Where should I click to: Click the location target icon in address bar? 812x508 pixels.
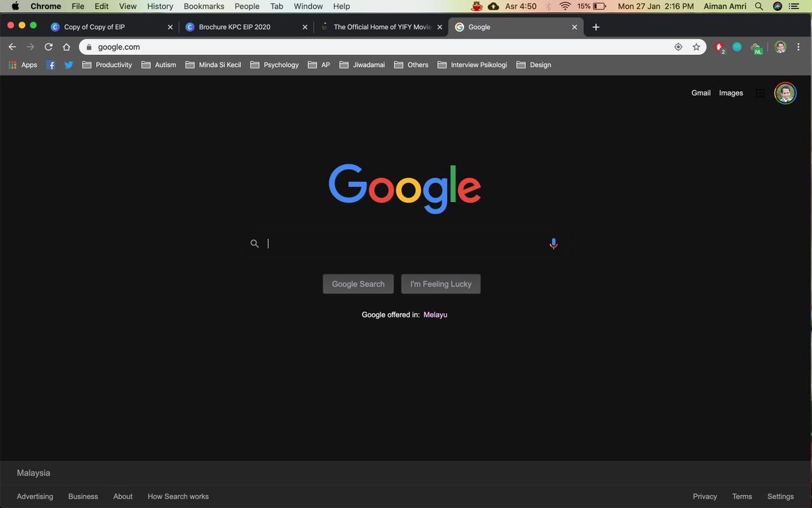[678, 47]
